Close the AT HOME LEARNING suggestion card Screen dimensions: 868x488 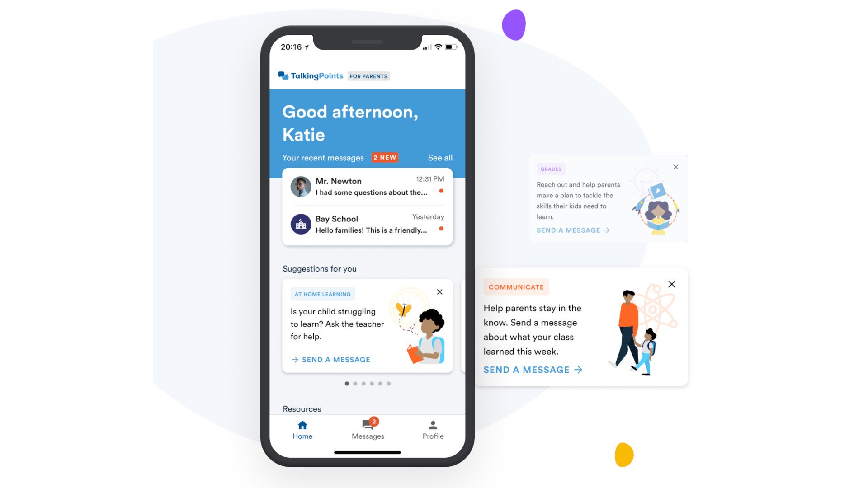pos(439,292)
